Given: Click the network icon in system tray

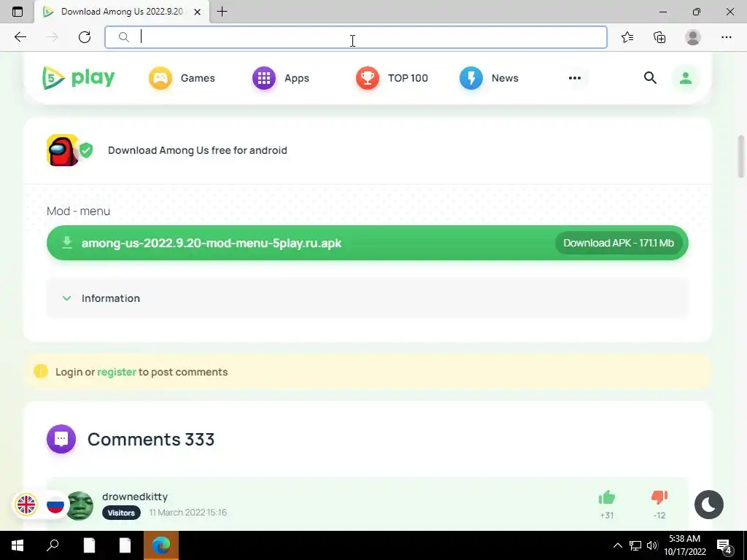Looking at the screenshot, I should click(x=635, y=545).
